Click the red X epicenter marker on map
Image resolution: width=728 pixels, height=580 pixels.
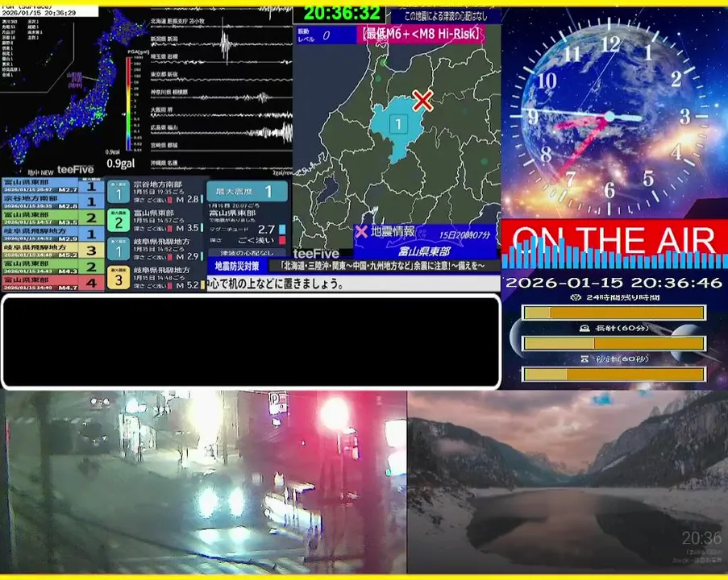coord(422,101)
